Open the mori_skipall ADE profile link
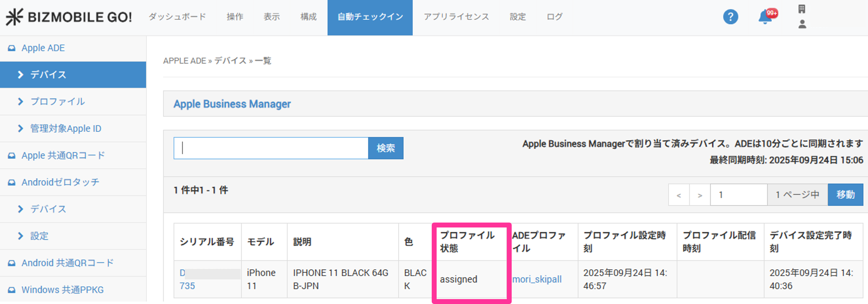 point(537,279)
